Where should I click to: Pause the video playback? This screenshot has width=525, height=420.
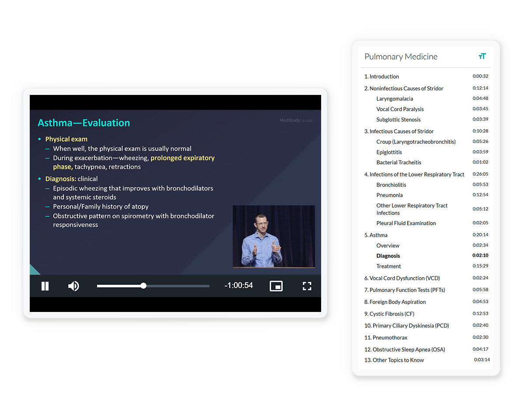click(x=45, y=286)
